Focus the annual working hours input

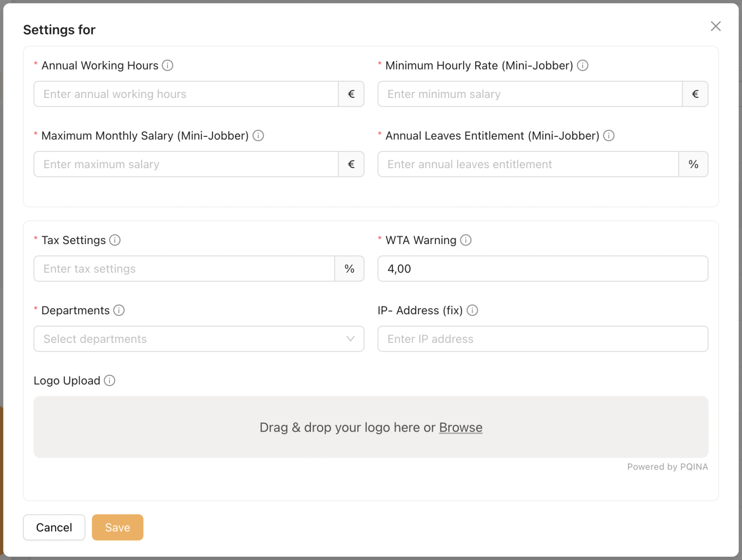pyautogui.click(x=186, y=94)
